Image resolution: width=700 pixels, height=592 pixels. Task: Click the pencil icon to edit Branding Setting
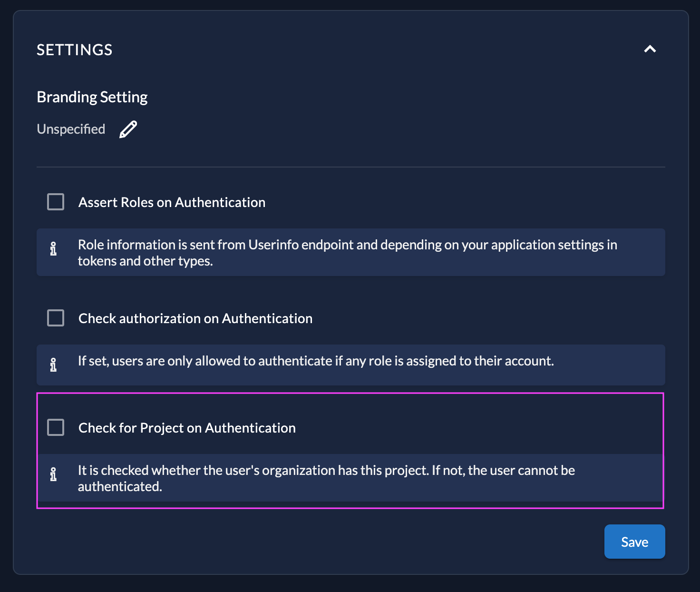(128, 128)
